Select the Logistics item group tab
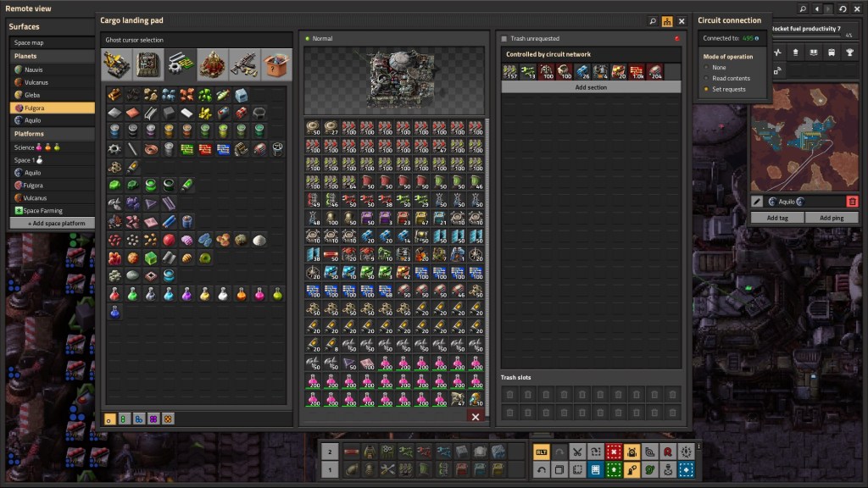This screenshot has width=868, height=488. pyautogui.click(x=116, y=64)
